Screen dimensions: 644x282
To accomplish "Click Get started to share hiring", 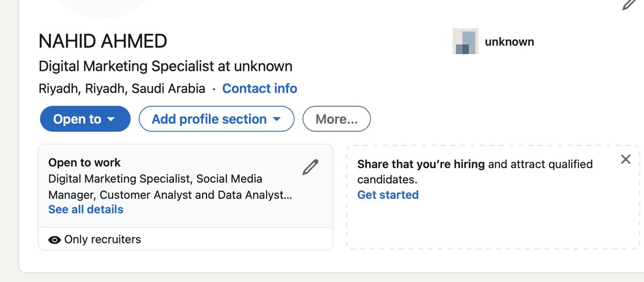I will 388,195.
